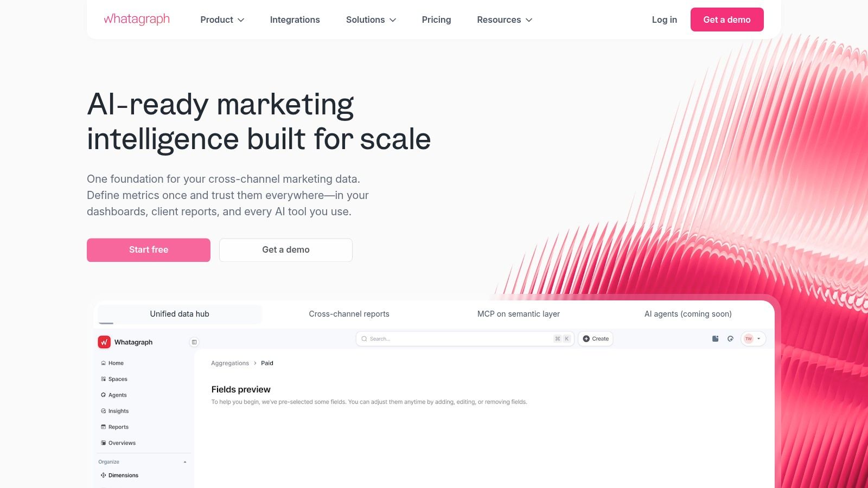Click into the Search field in the app preview
This screenshot has width=868, height=488.
coord(465,339)
